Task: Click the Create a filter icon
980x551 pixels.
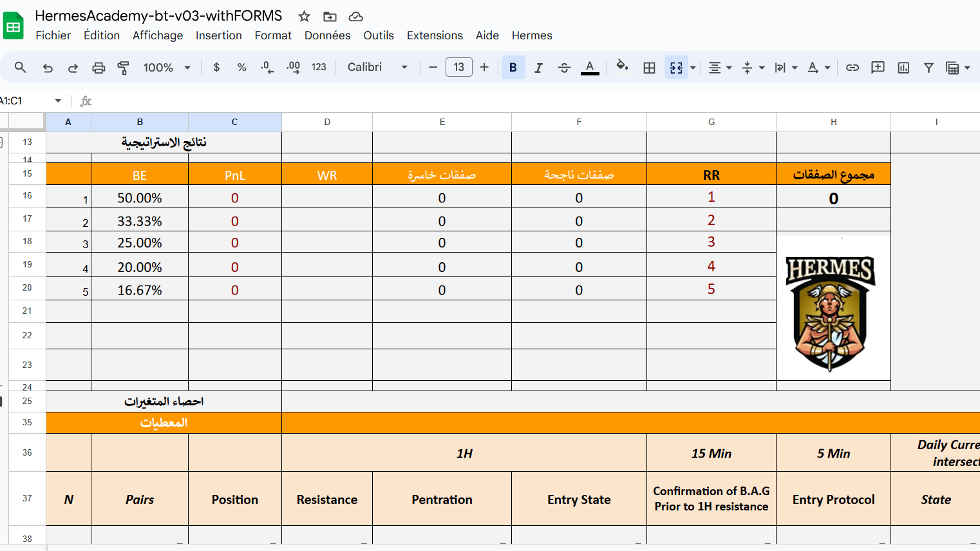Action: pyautogui.click(x=928, y=68)
